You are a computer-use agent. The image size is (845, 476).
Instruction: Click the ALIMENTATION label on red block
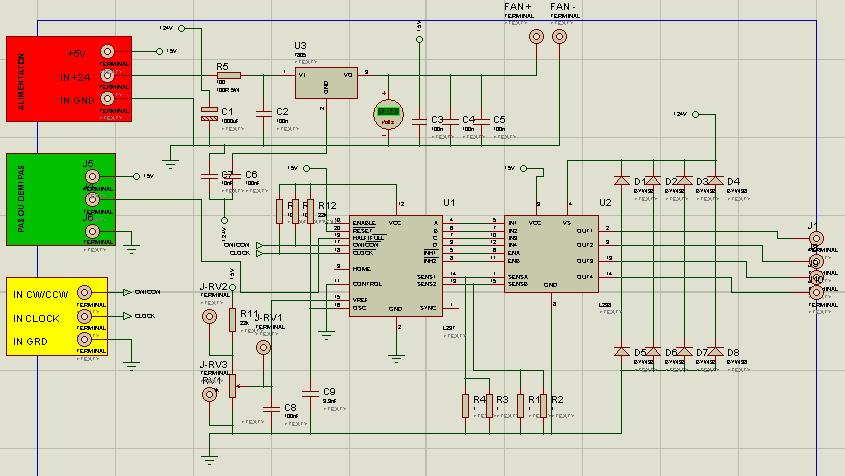click(x=22, y=82)
